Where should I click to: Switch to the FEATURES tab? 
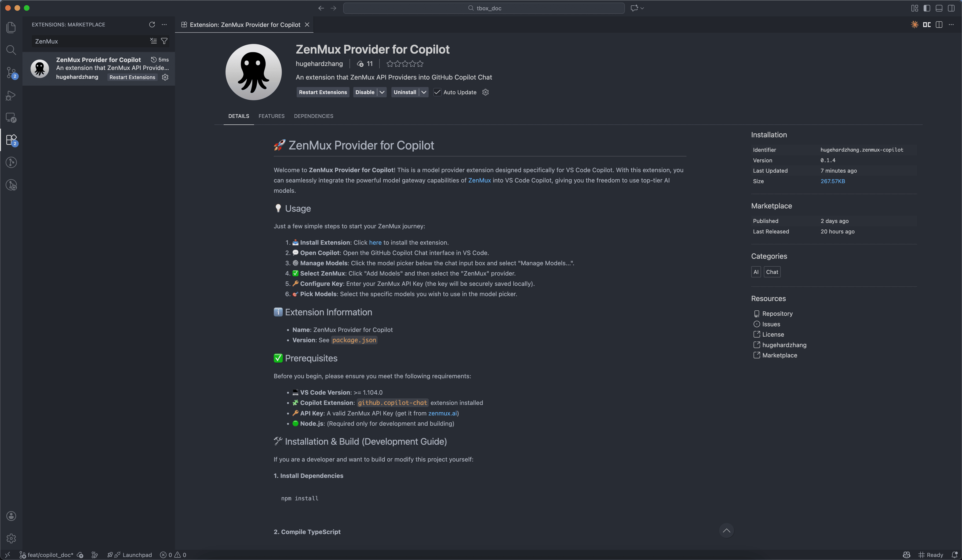(x=271, y=116)
